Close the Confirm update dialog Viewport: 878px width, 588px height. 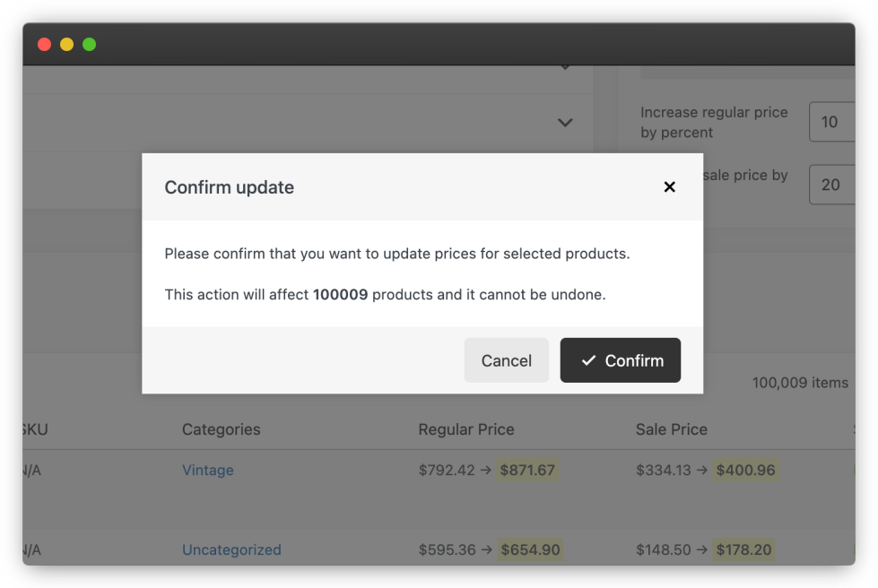(x=669, y=186)
